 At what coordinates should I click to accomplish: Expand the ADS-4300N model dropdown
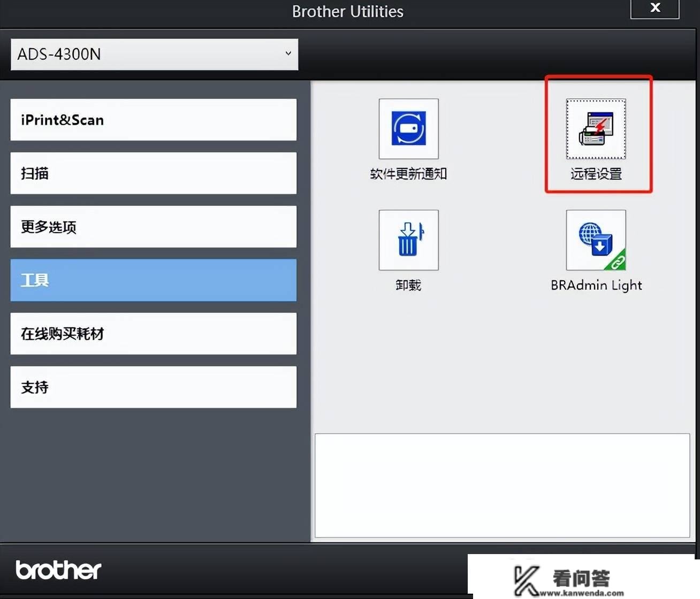(x=154, y=54)
